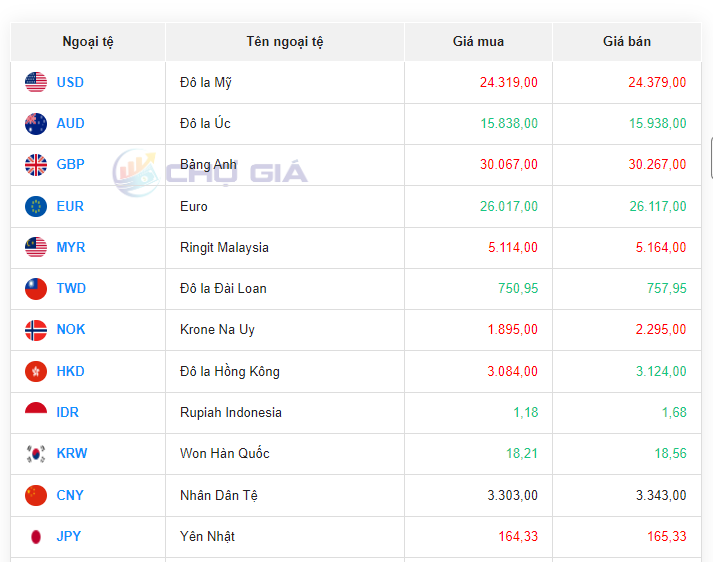Click the 'Giá bán' column header
Image resolution: width=713 pixels, height=562 pixels.
pos(626,42)
